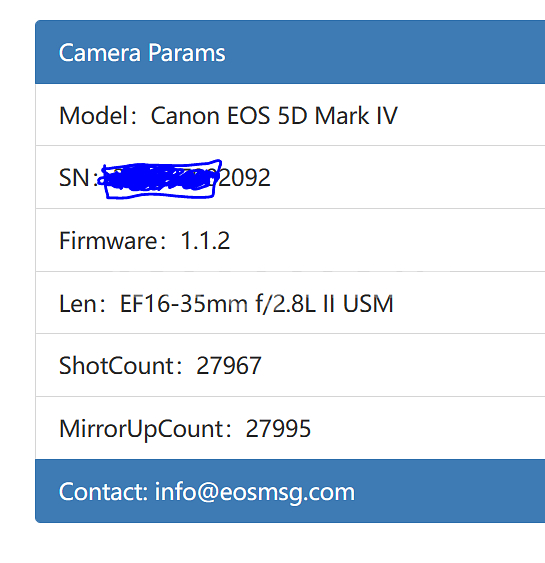Viewport: 545px width, 563px height.
Task: Click empty space in the Firmware row
Action: 388,240
